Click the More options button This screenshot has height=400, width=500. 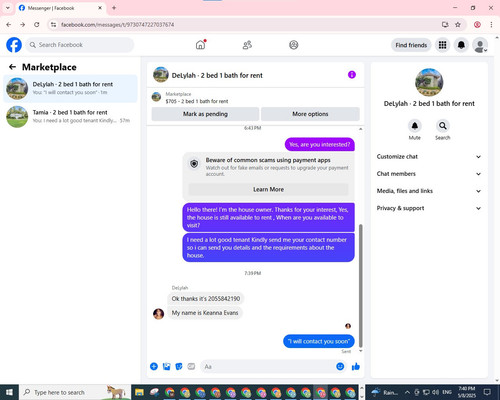[x=310, y=114]
